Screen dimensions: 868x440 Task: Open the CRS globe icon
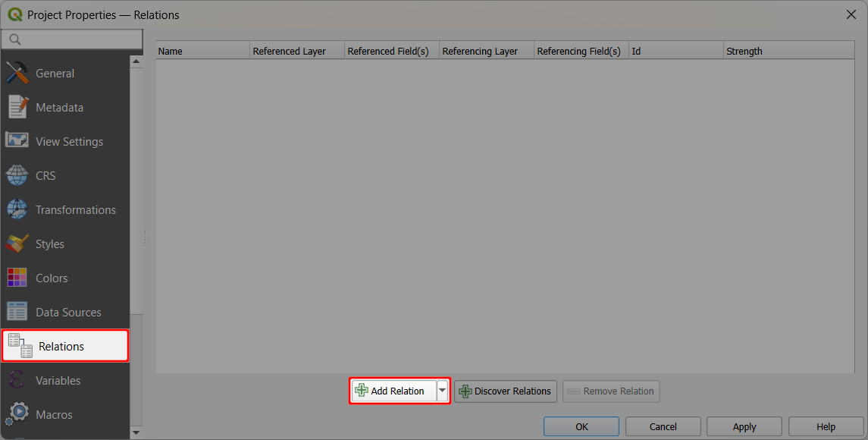click(x=18, y=175)
